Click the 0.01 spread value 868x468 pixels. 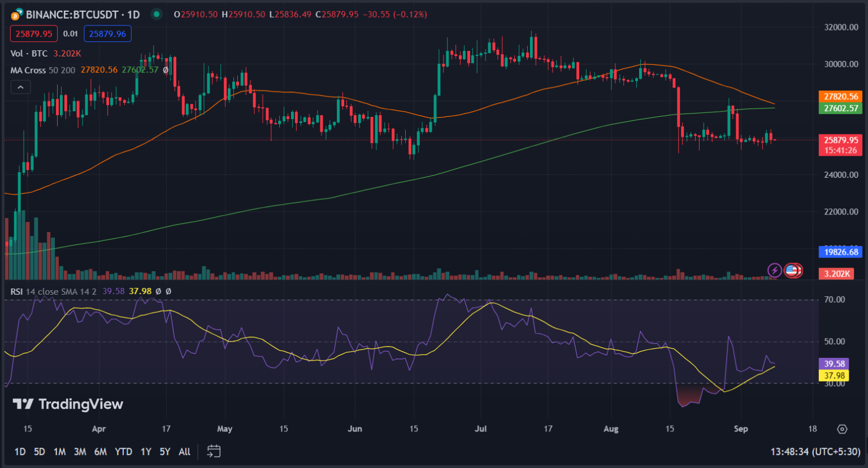[71, 34]
